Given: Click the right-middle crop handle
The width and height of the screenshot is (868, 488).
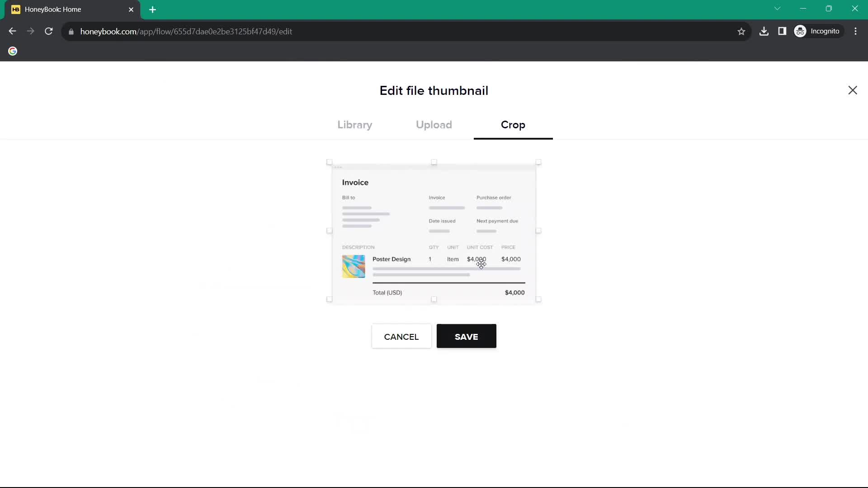Looking at the screenshot, I should pos(538,231).
